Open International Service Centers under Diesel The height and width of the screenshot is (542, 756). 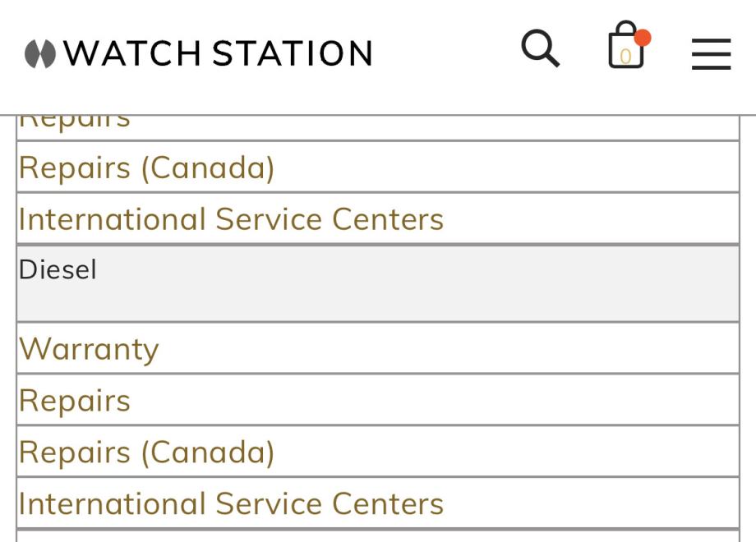pyautogui.click(x=231, y=503)
